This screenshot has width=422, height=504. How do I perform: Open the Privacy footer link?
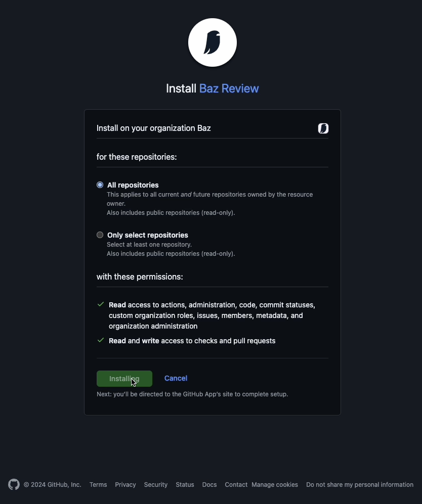coord(125,484)
